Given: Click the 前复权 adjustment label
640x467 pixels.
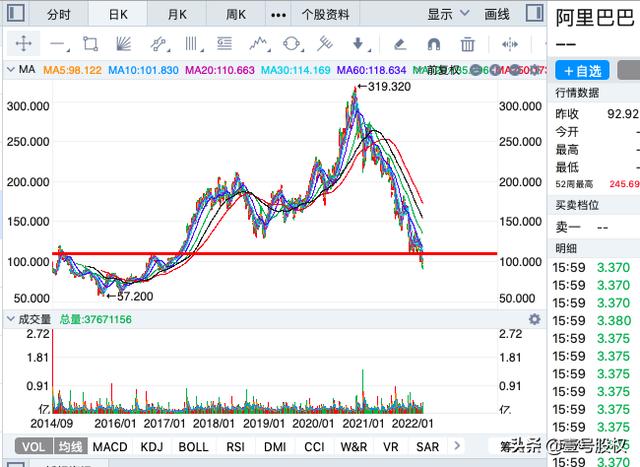Looking at the screenshot, I should (x=443, y=70).
